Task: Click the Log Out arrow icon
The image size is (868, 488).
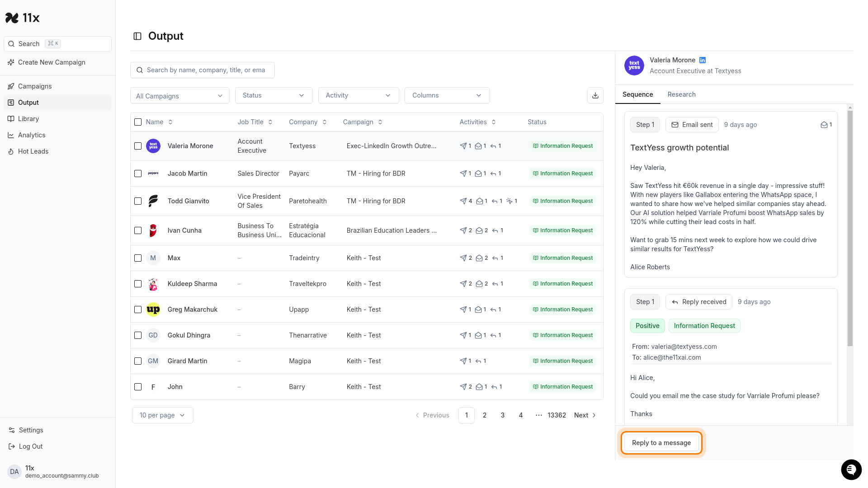Action: (x=12, y=446)
